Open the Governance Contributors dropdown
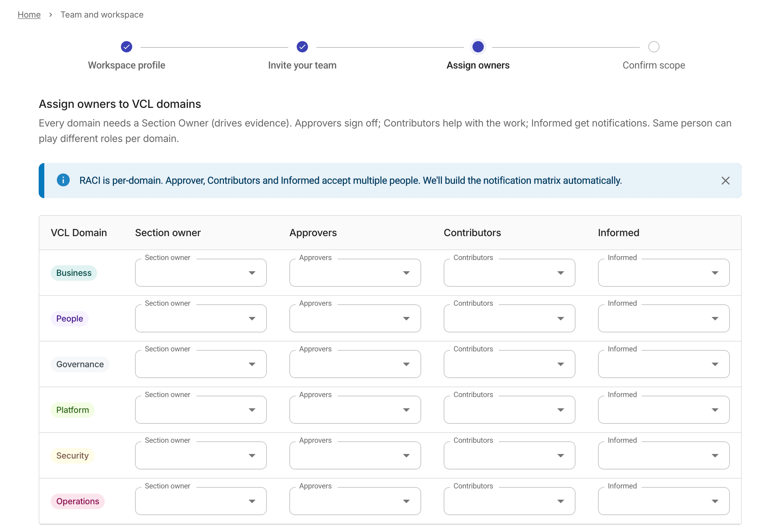765x532 pixels. tap(509, 364)
